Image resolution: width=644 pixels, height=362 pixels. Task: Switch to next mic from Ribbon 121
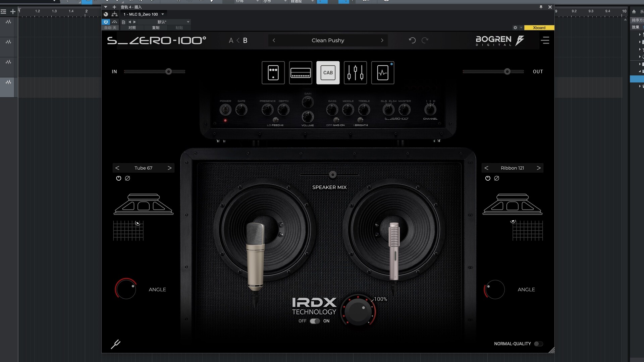(x=539, y=168)
